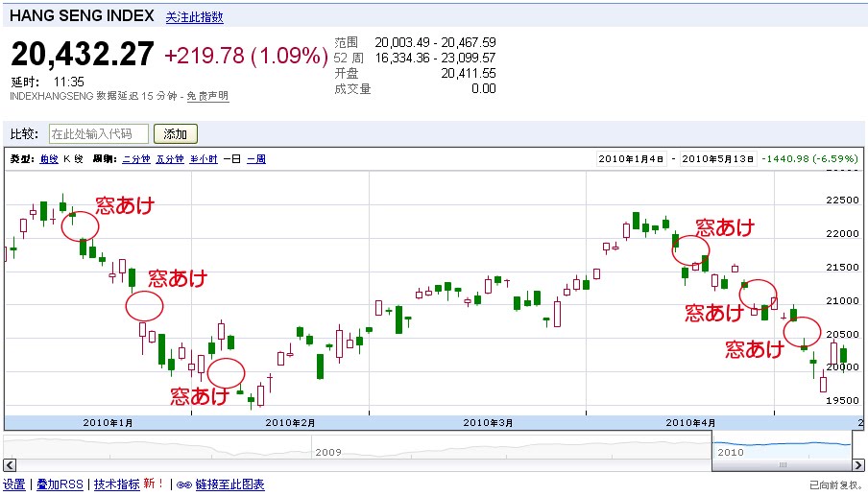Click the 52-week range 16,334.36 - 23,099.57
The image size is (868, 496).
click(x=435, y=59)
